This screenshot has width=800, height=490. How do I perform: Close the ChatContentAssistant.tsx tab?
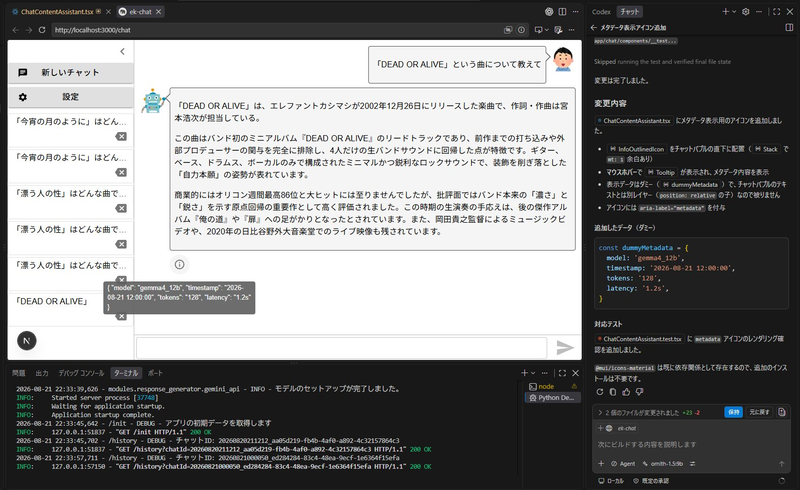click(x=108, y=12)
